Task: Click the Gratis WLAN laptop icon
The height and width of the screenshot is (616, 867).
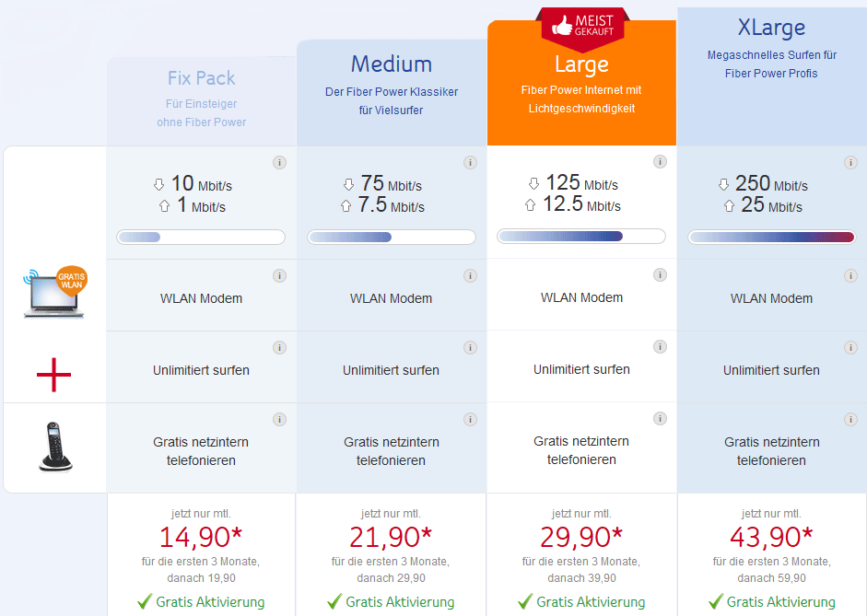Action: point(54,293)
